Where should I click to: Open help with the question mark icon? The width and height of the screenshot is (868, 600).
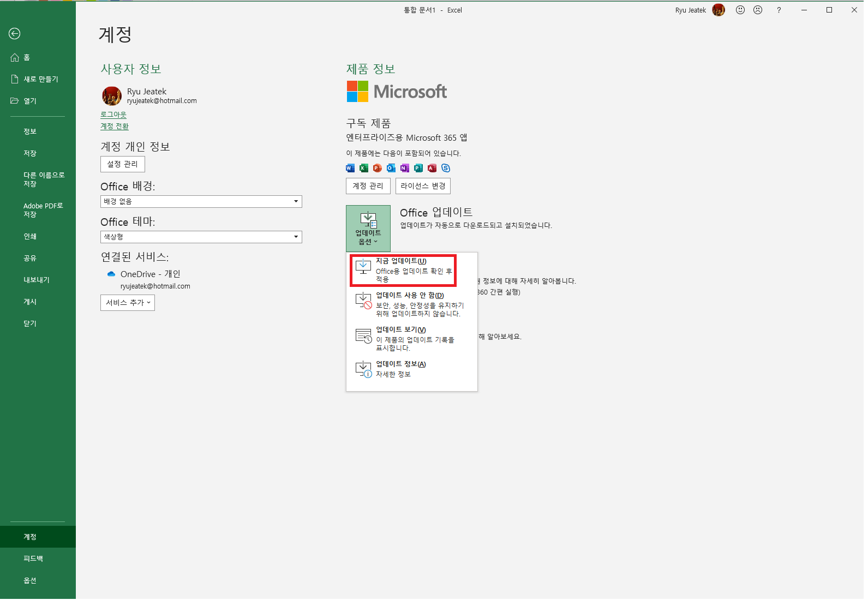pos(779,10)
